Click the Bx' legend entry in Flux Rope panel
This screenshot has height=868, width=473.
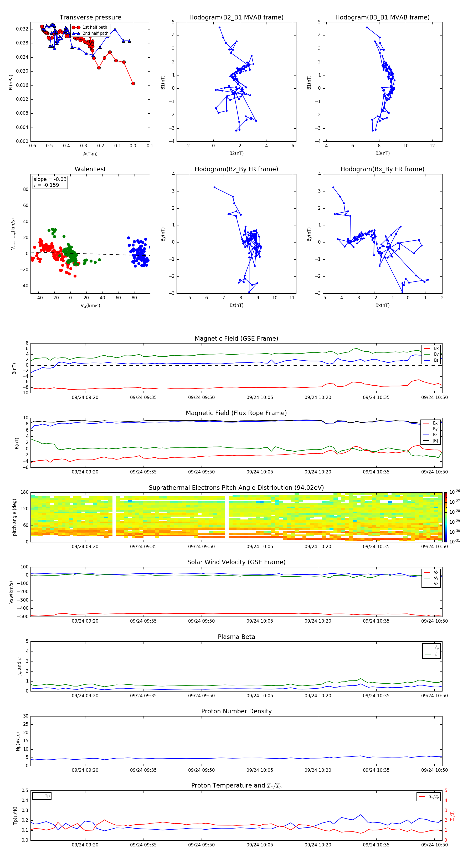pyautogui.click(x=431, y=423)
